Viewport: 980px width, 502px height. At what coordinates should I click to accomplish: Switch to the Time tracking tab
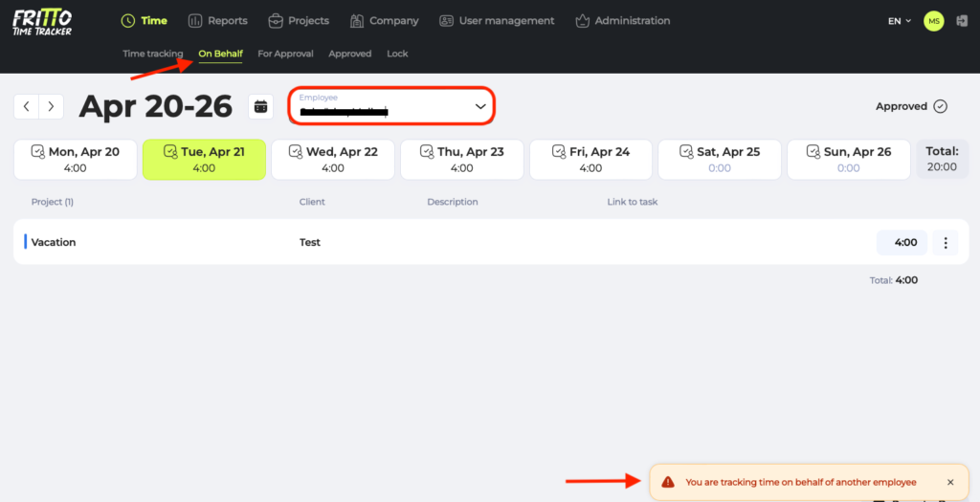pos(152,54)
